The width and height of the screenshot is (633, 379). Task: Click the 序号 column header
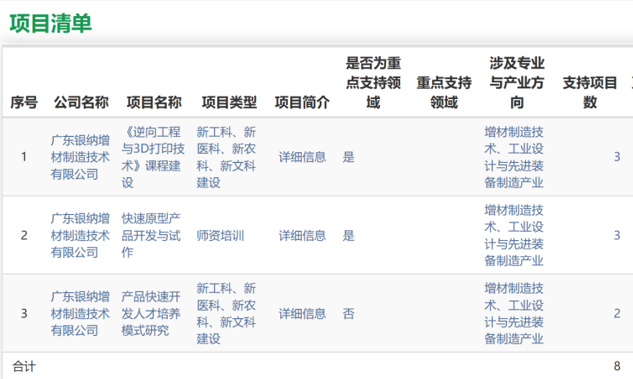pyautogui.click(x=24, y=102)
